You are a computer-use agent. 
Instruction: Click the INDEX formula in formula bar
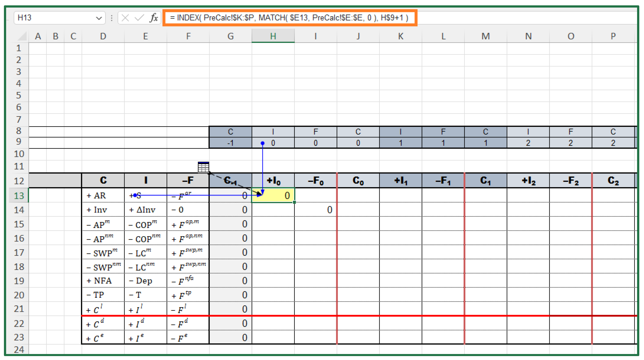point(289,18)
